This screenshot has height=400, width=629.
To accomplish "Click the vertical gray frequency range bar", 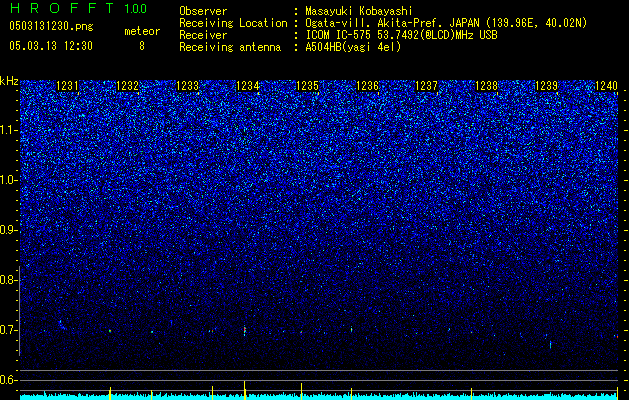I will 20,311.
